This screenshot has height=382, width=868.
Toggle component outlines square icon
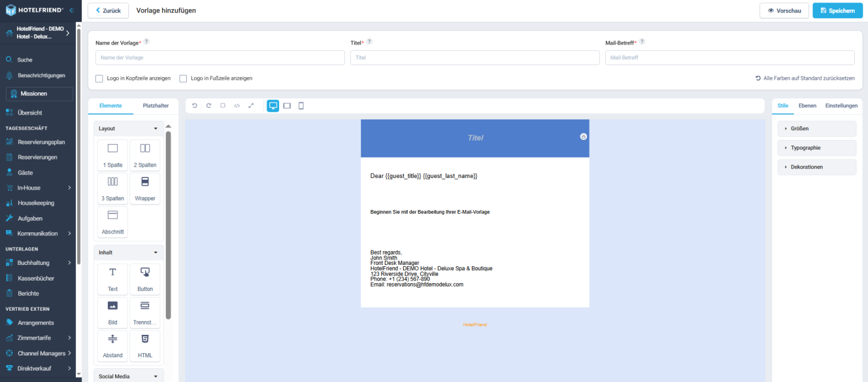pyautogui.click(x=222, y=106)
